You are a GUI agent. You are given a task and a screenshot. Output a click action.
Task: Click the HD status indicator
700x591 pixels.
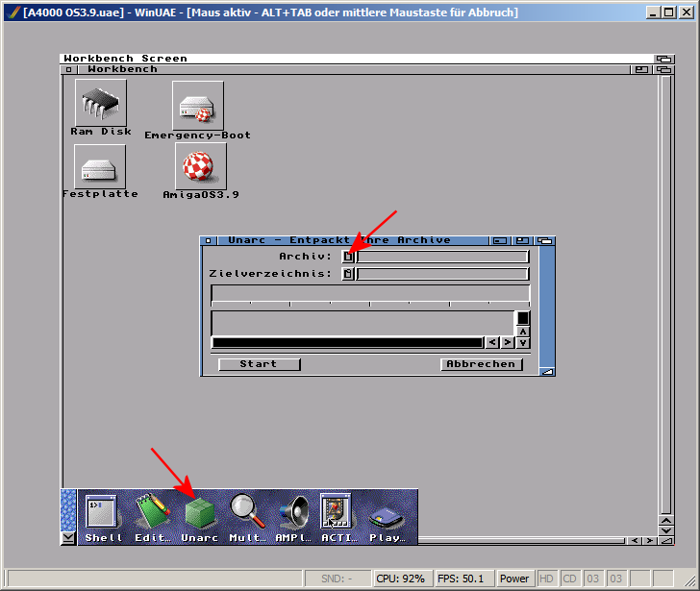pyautogui.click(x=546, y=579)
